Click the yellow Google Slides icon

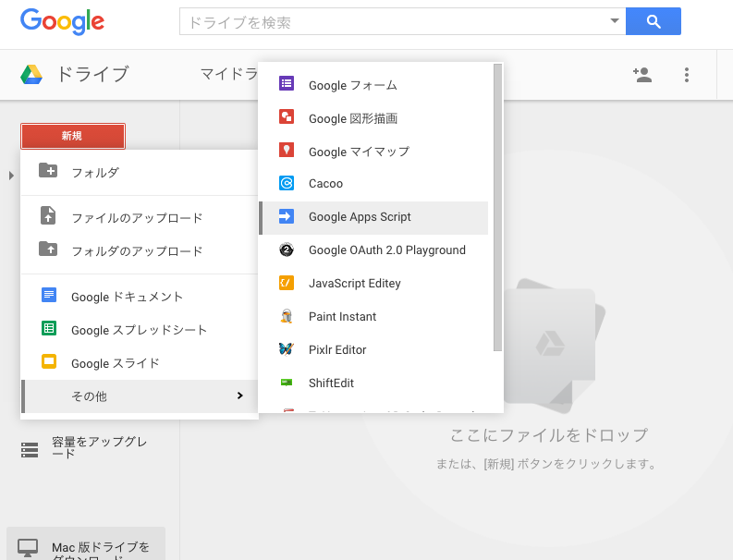[49, 361]
